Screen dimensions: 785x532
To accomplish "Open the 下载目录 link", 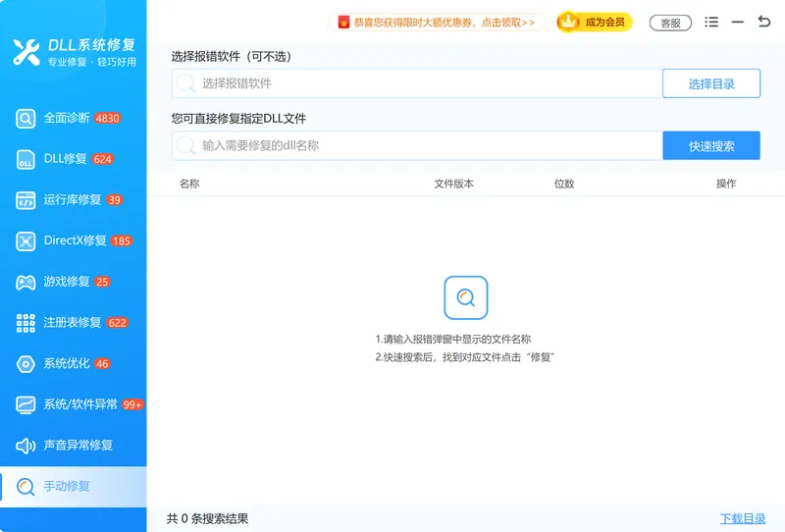I will (743, 519).
